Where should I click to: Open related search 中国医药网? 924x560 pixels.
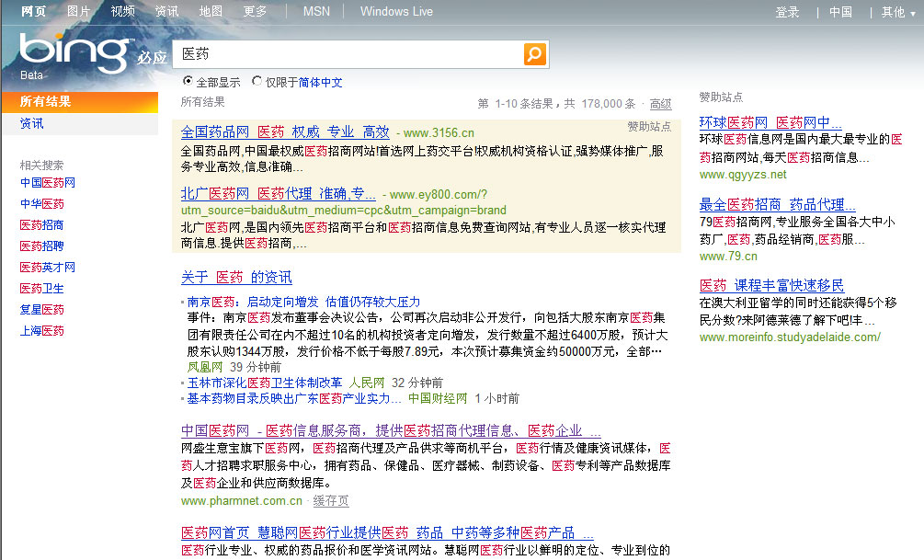tap(48, 183)
